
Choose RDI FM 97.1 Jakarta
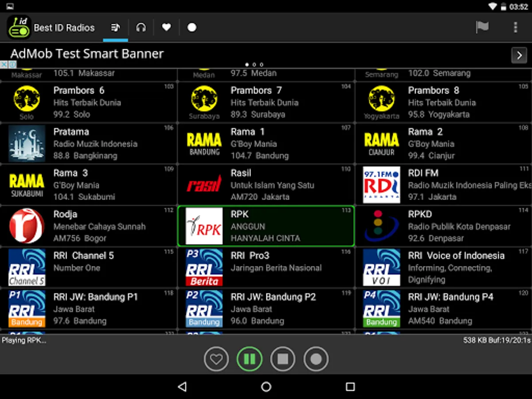click(444, 185)
